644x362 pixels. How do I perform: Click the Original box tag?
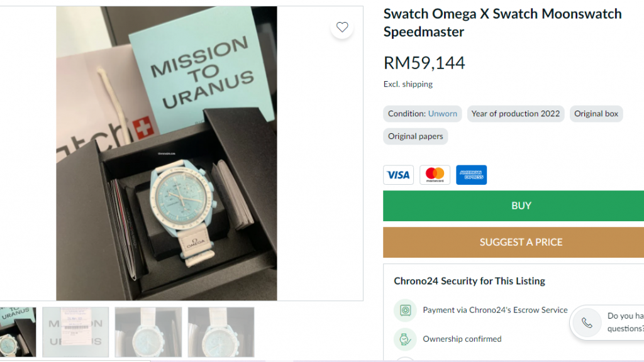point(596,114)
